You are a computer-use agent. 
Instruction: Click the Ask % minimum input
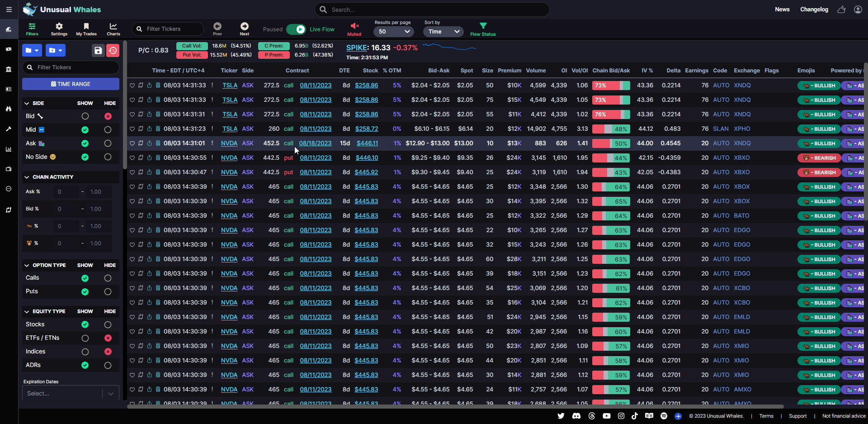(x=66, y=192)
